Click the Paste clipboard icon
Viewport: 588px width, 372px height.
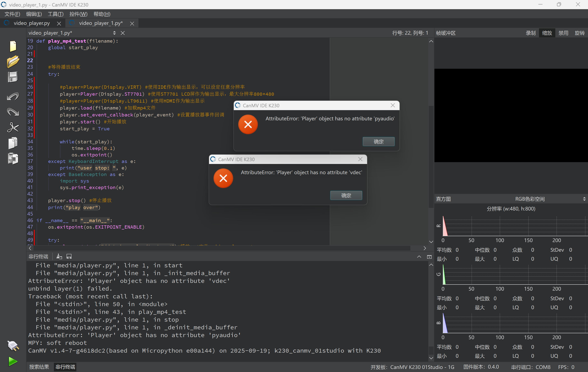point(13,158)
